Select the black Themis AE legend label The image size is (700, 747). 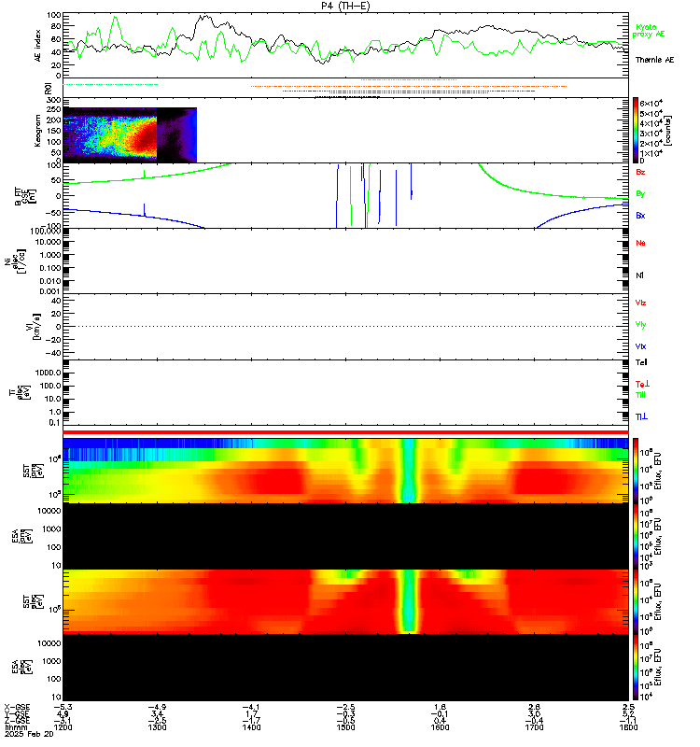[x=655, y=60]
